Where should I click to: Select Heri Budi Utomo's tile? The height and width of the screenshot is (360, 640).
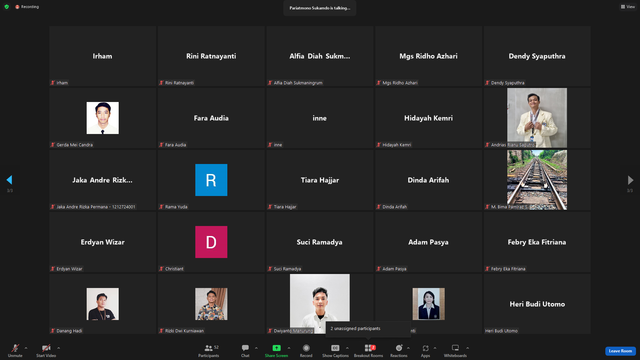pyautogui.click(x=537, y=304)
